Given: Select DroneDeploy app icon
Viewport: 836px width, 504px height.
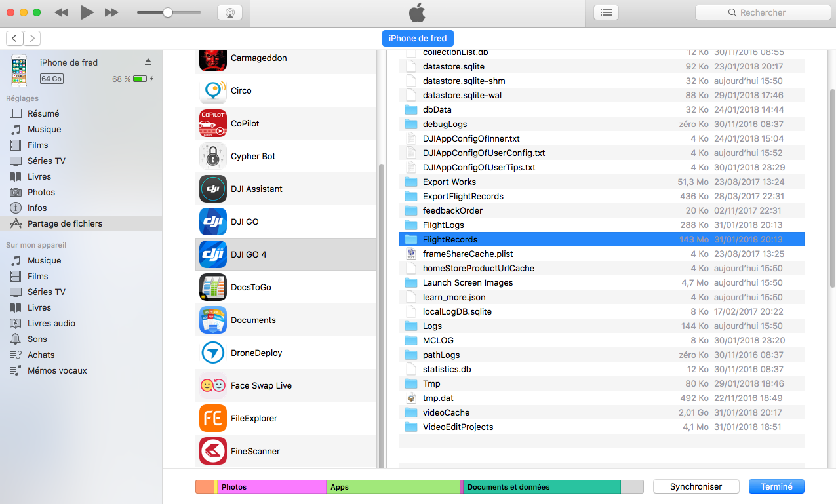Looking at the screenshot, I should pyautogui.click(x=213, y=353).
